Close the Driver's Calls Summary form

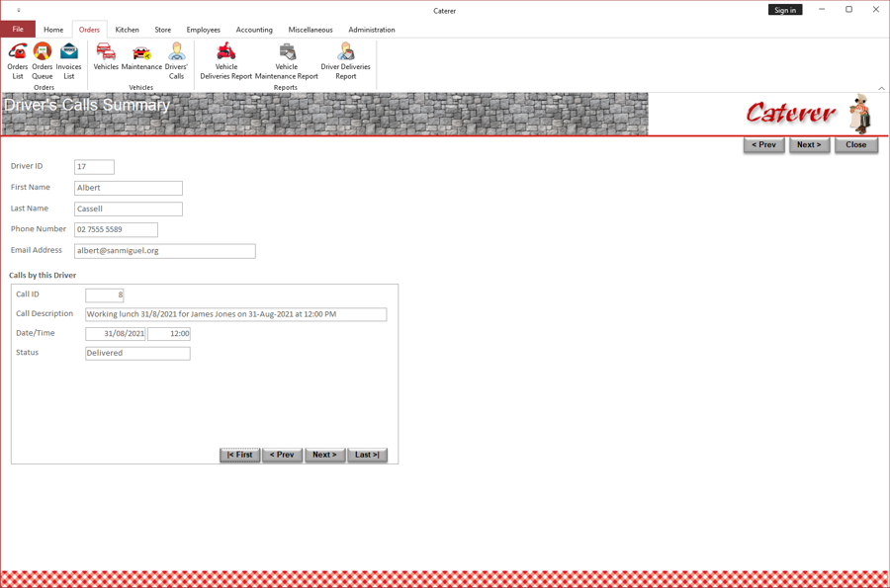pos(856,145)
